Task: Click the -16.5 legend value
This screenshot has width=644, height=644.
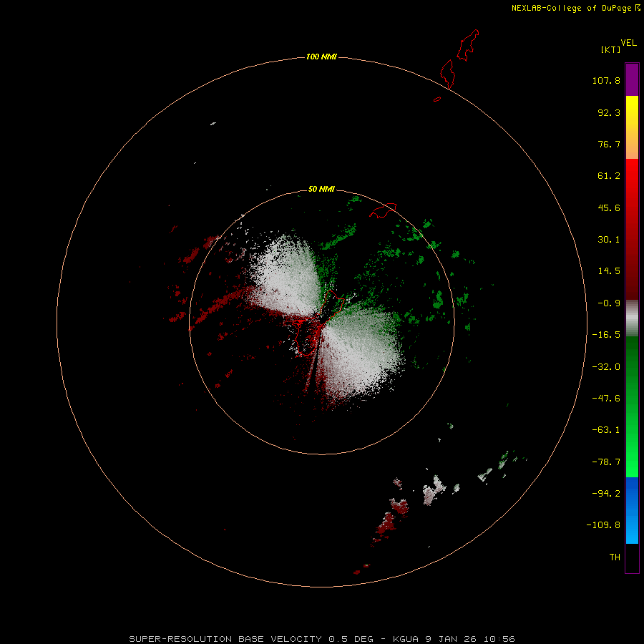Action: coord(606,335)
